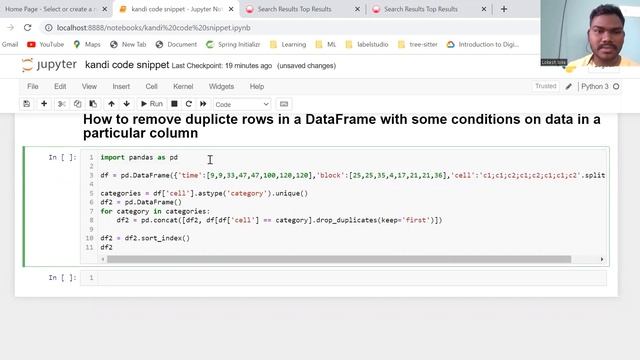
Task: Save notebook with the floppy disk icon
Action: tap(27, 104)
